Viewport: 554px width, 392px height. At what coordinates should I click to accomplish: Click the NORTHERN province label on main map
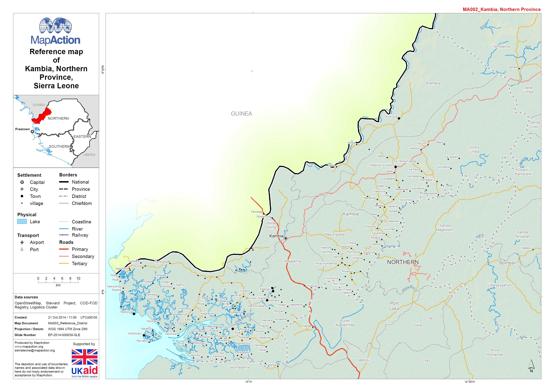pos(403,262)
